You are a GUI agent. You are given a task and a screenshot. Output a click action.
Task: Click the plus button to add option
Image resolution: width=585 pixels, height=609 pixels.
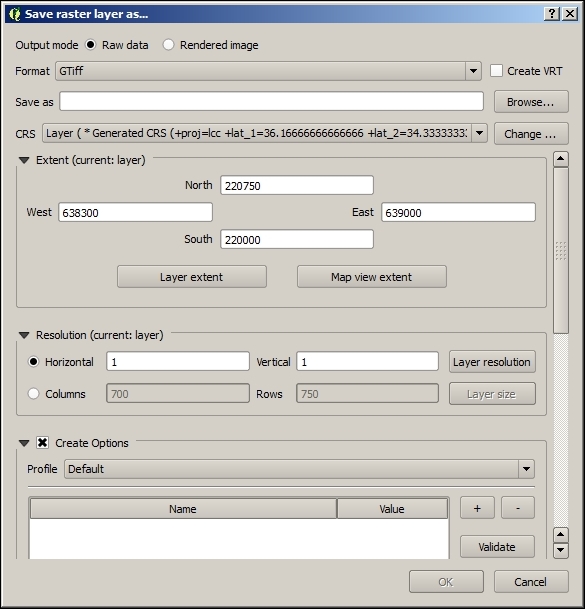point(477,508)
